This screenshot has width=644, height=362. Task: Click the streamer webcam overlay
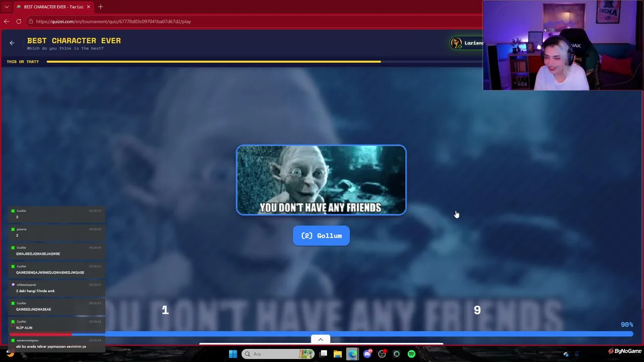563,45
